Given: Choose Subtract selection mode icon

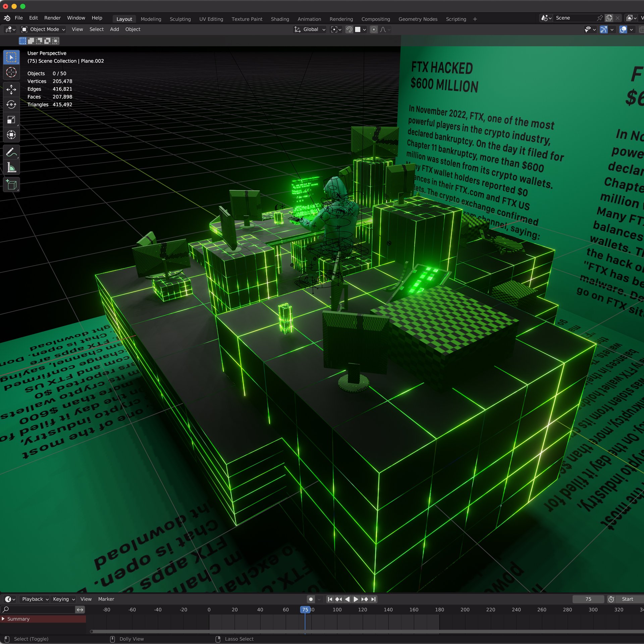Looking at the screenshot, I should click(x=39, y=41).
